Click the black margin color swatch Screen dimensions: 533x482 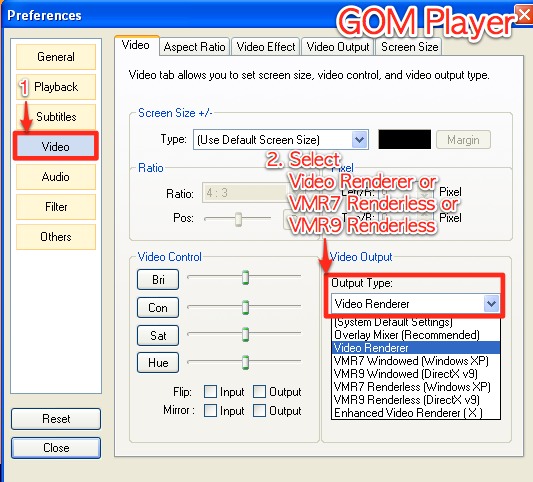(405, 139)
